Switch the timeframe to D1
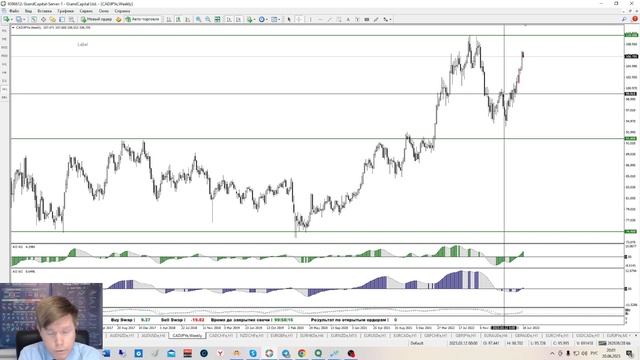The height and width of the screenshot is (360, 640). (x=4, y=81)
